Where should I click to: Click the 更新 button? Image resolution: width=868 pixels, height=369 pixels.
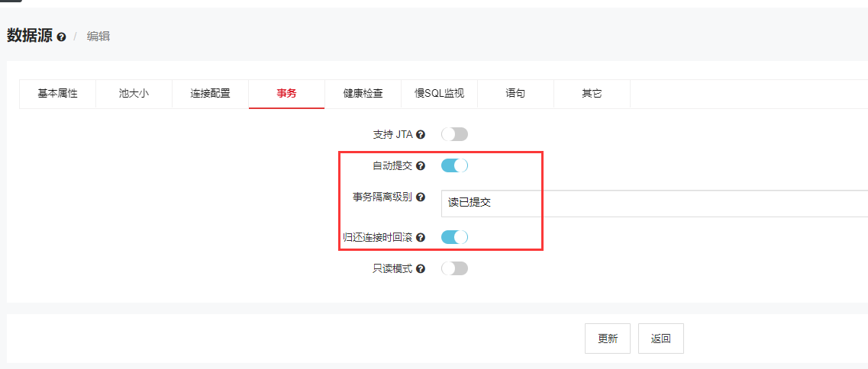pos(608,339)
